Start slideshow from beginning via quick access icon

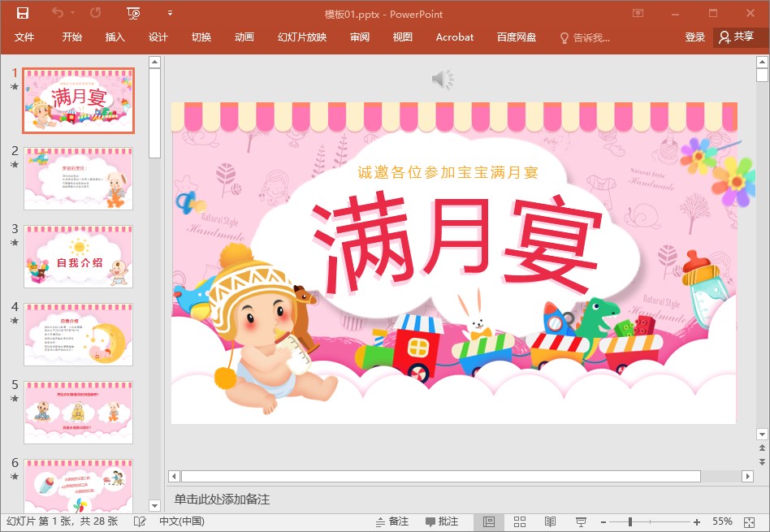[x=134, y=13]
